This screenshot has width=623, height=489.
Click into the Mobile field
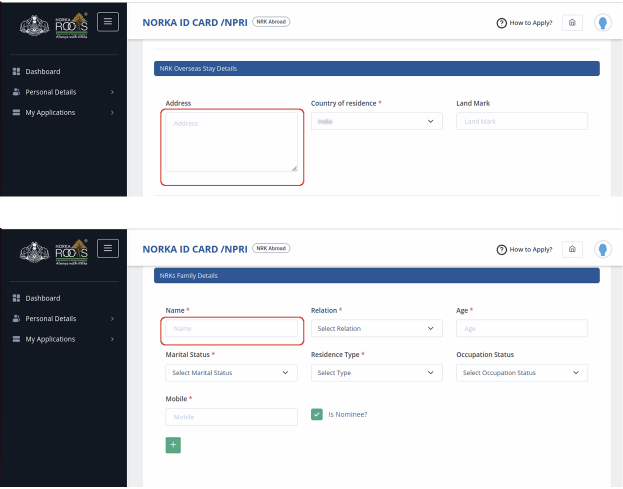pos(231,417)
